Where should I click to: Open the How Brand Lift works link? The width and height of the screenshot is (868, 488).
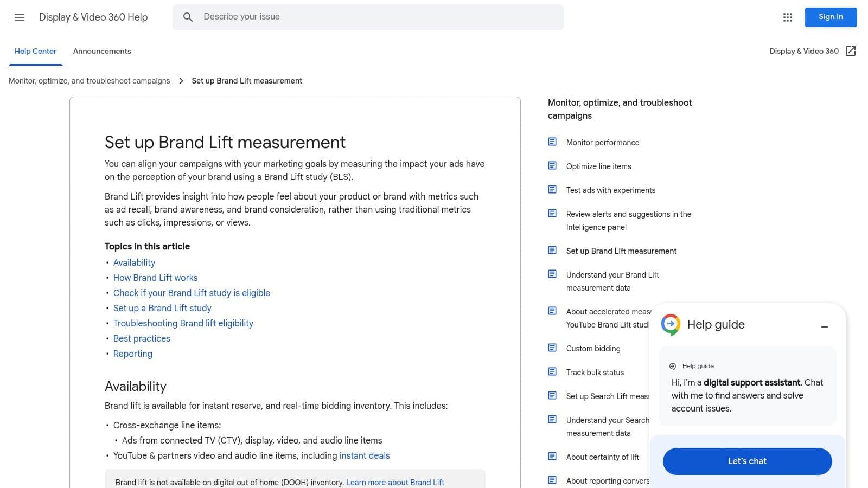(155, 278)
